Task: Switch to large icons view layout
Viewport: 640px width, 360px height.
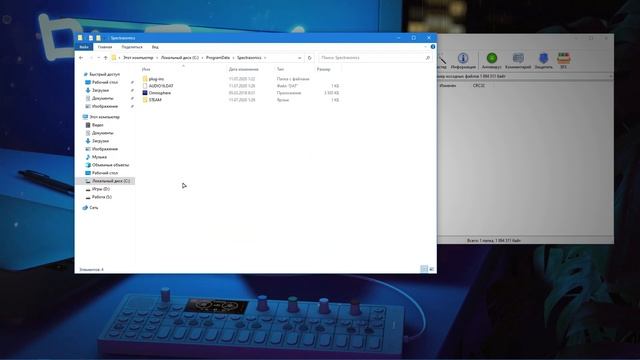Action: [431, 269]
